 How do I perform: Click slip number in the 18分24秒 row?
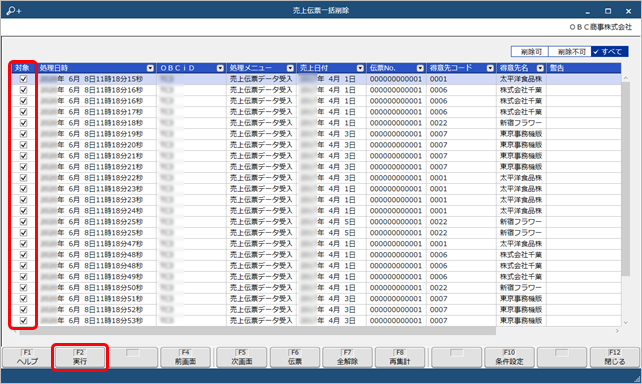pyautogui.click(x=396, y=211)
